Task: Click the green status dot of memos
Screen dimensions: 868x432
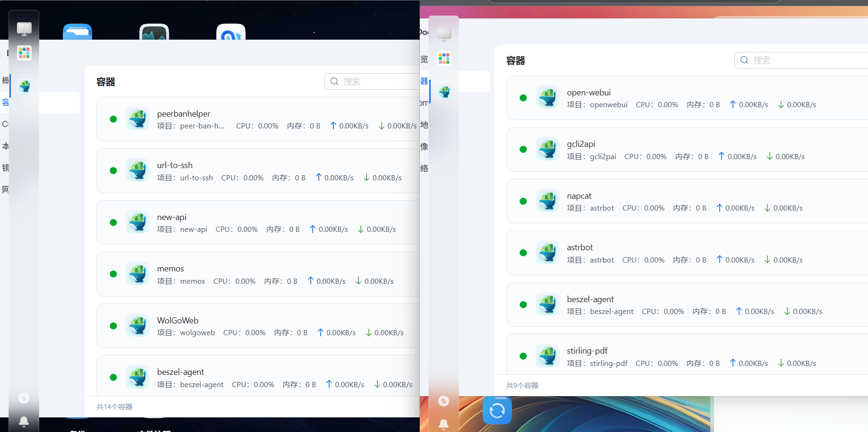Action: pos(113,274)
